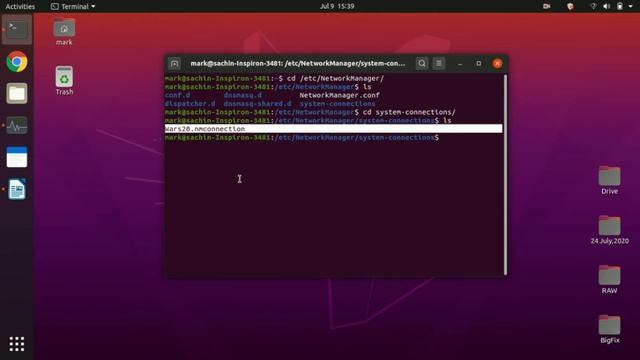Image resolution: width=640 pixels, height=360 pixels.
Task: Click system-connections in ls output
Action: [337, 104]
